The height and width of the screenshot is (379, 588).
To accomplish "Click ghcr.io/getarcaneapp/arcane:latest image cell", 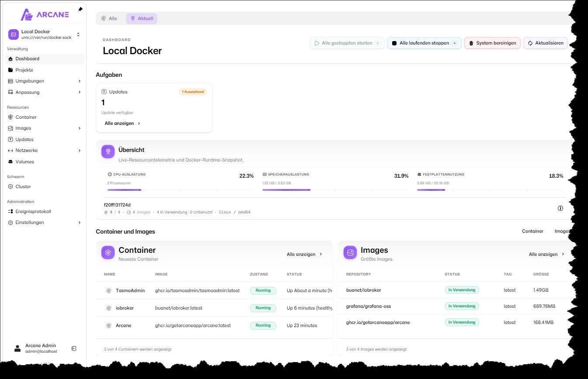I will [193, 325].
